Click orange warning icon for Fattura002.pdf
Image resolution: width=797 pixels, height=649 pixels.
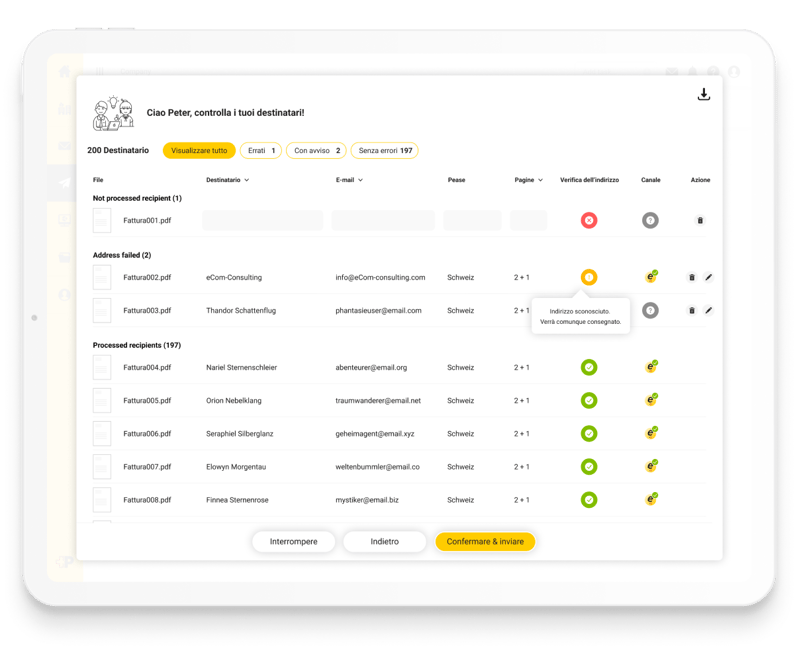pyautogui.click(x=589, y=277)
